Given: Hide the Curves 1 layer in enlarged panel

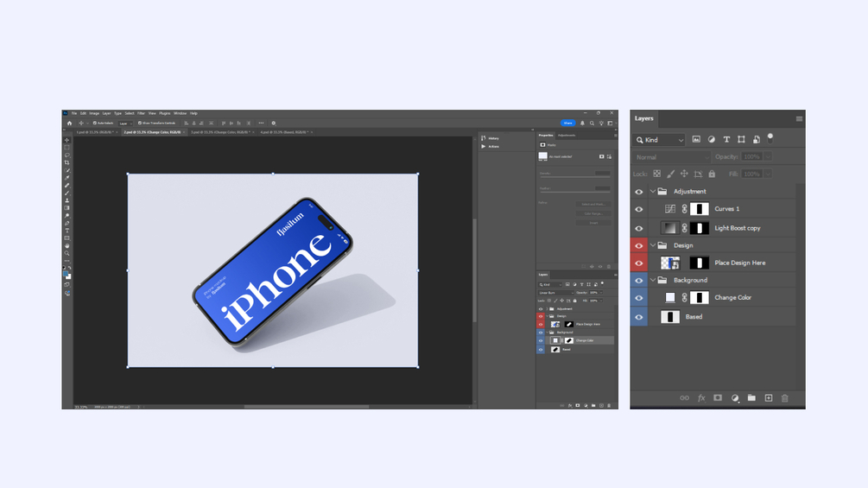Looking at the screenshot, I should coord(639,209).
